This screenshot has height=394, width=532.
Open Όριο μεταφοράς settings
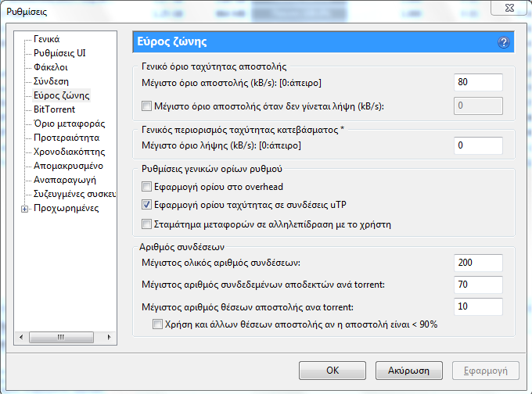coord(69,124)
